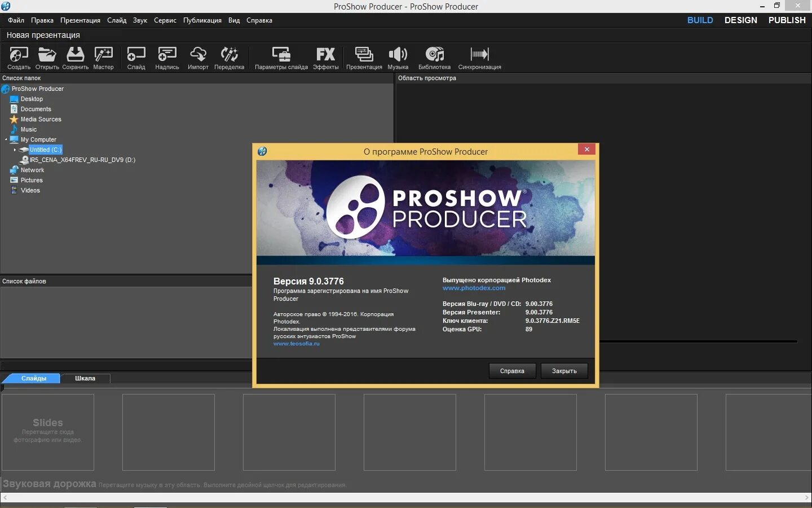Click the first empty Slides placeholder
Screen dimensions: 812x508
tap(48, 432)
